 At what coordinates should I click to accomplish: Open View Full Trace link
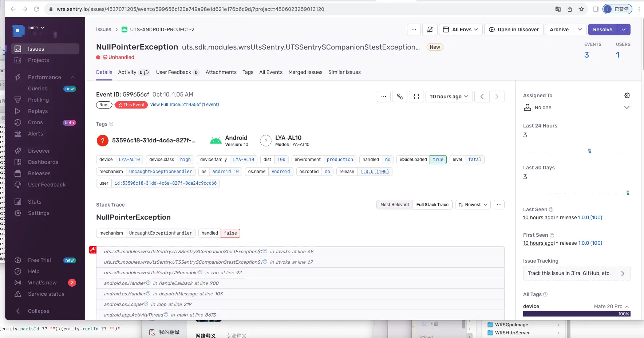pyautogui.click(x=185, y=105)
